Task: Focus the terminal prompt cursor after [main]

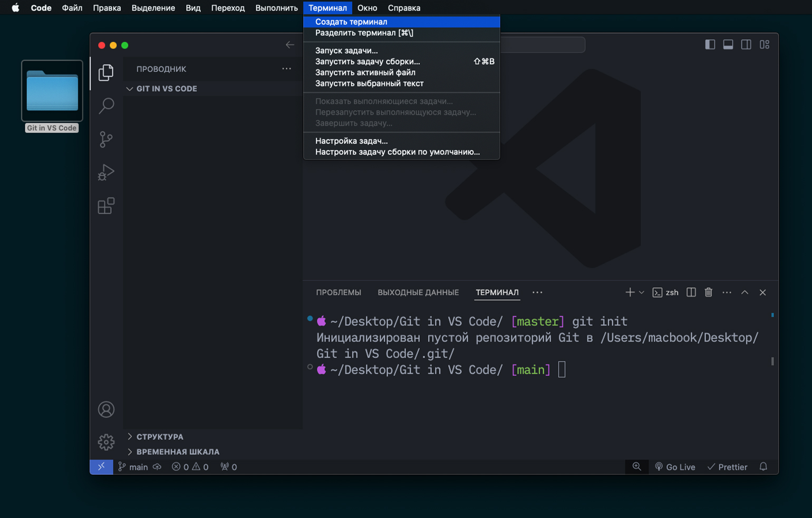Action: tap(562, 370)
